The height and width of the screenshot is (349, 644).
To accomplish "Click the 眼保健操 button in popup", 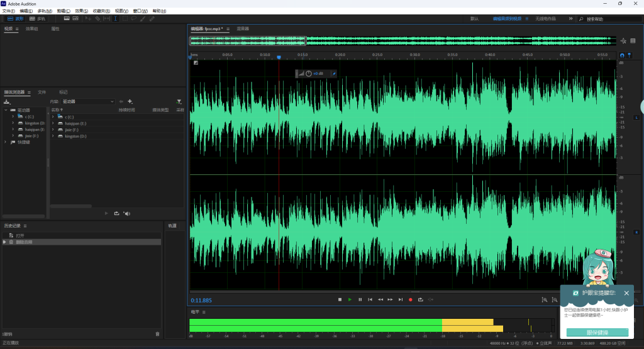I will 597,333.
